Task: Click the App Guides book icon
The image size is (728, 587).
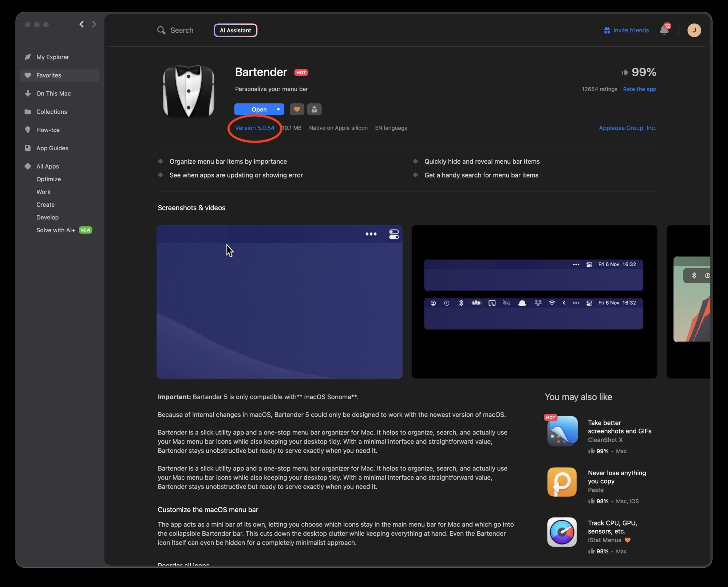Action: [x=28, y=148]
